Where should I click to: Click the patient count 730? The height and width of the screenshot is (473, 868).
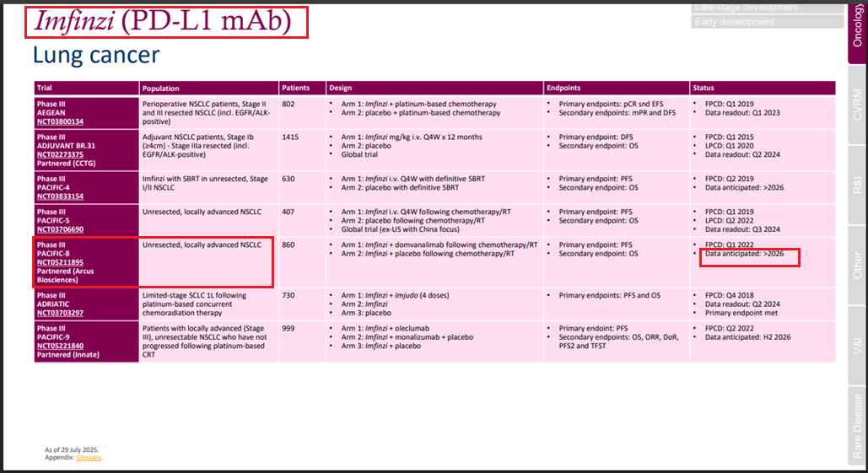click(x=288, y=295)
